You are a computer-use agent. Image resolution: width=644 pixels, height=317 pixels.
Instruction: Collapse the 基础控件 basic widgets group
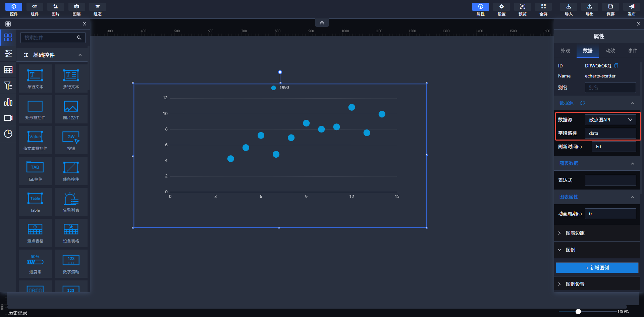tap(80, 55)
